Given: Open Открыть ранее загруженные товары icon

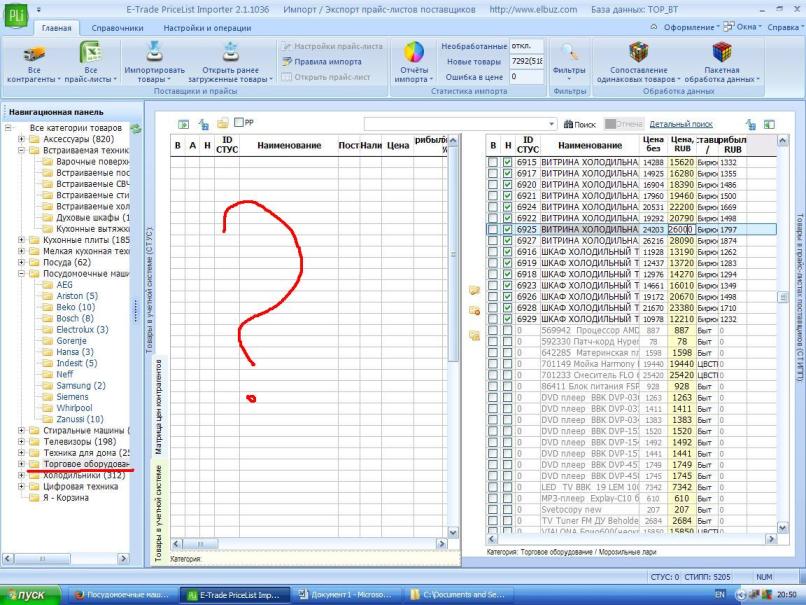Looking at the screenshot, I should (x=230, y=52).
